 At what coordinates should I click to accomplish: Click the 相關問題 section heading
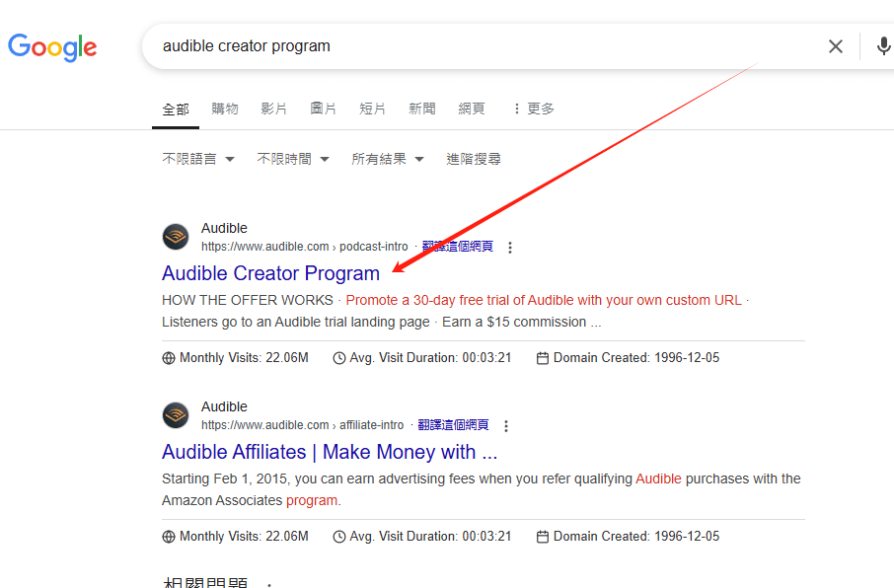(205, 582)
